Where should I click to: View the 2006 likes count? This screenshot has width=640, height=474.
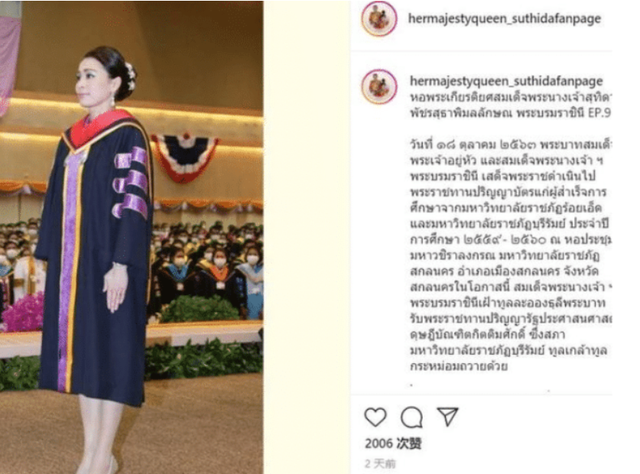pyautogui.click(x=393, y=443)
